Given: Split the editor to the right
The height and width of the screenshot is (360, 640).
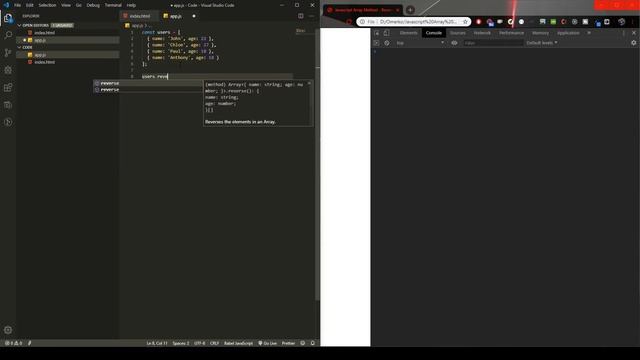Looking at the screenshot, I should (x=301, y=16).
